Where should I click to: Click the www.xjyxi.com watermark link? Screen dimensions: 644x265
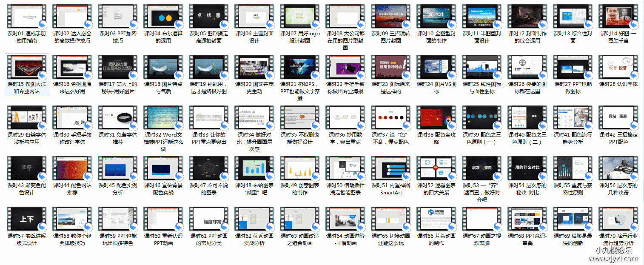point(613,258)
